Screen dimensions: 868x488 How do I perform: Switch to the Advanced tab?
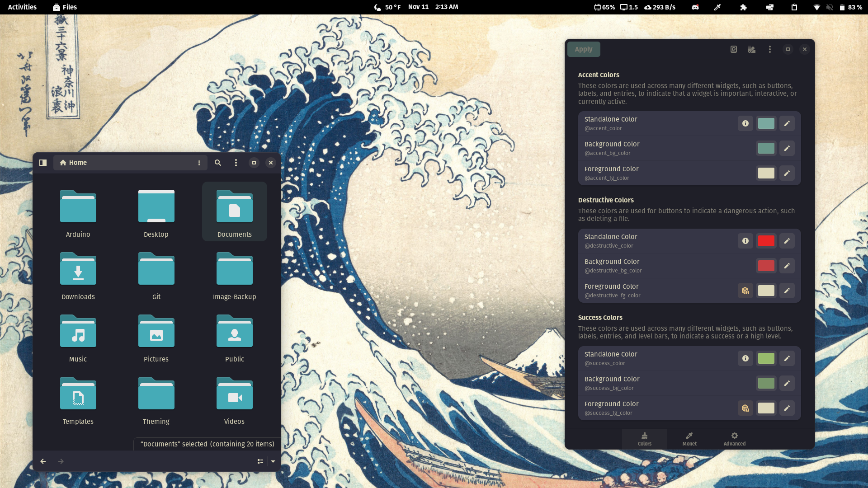tap(734, 439)
